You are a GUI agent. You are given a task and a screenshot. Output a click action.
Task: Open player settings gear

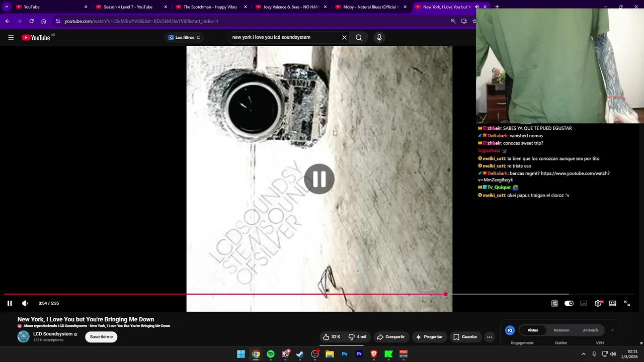coord(598,303)
